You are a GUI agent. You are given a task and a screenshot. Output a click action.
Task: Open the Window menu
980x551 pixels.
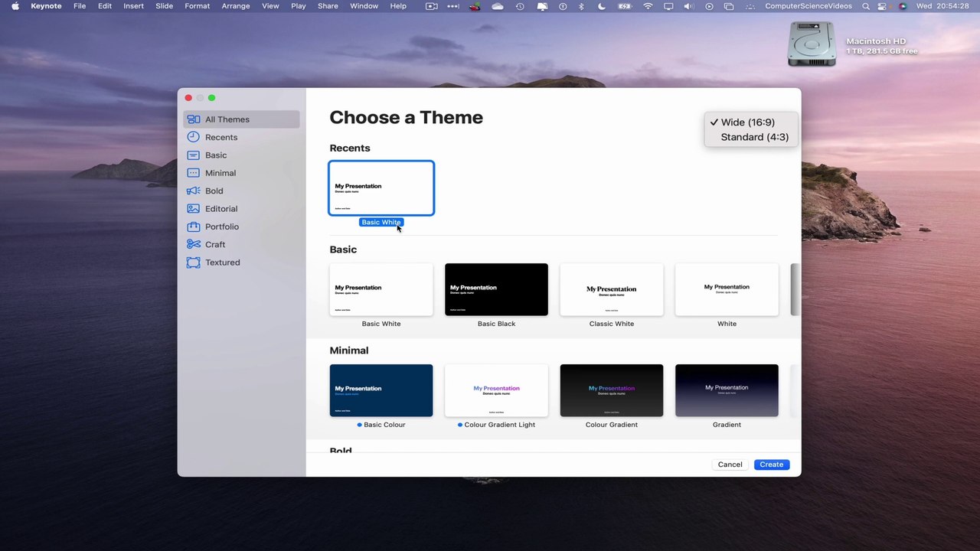[364, 6]
